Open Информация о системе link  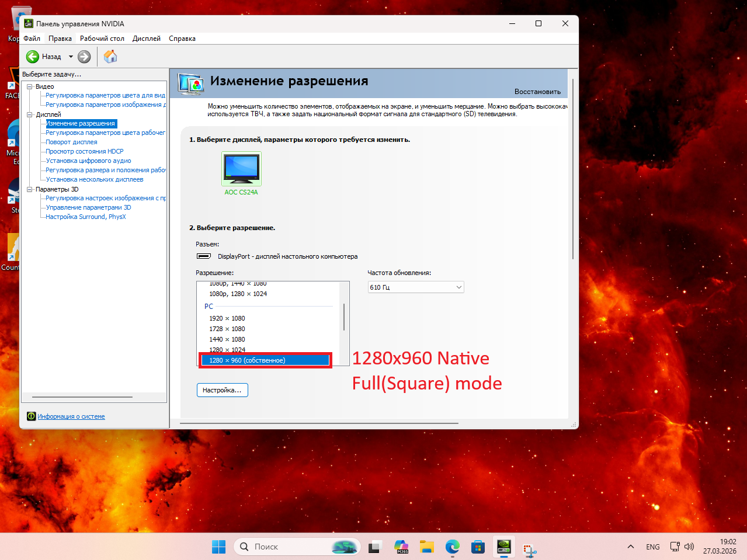coord(71,416)
